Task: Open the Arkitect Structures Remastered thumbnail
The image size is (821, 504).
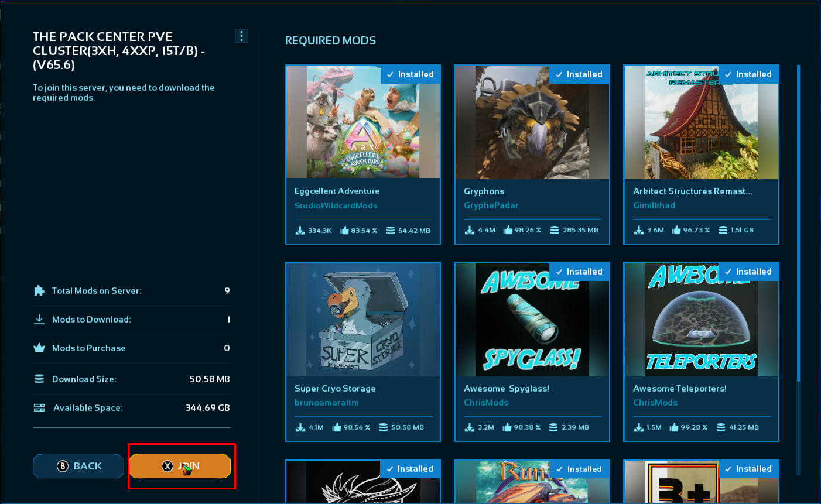Action: pos(702,122)
